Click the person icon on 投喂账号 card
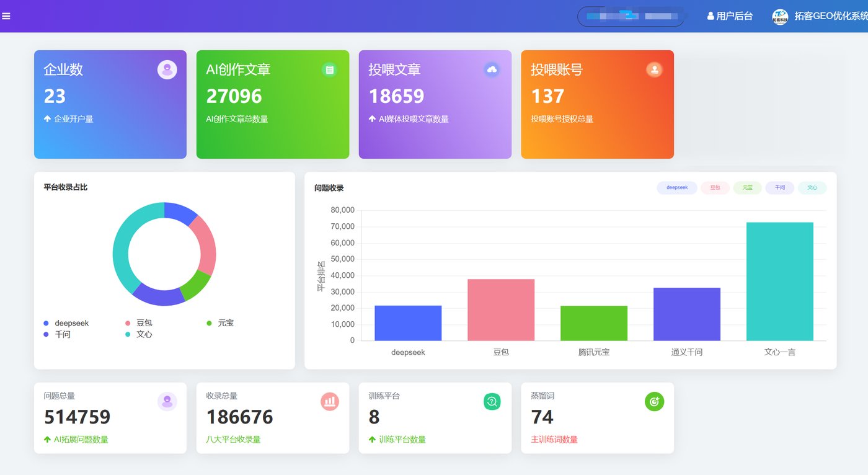 click(x=654, y=69)
